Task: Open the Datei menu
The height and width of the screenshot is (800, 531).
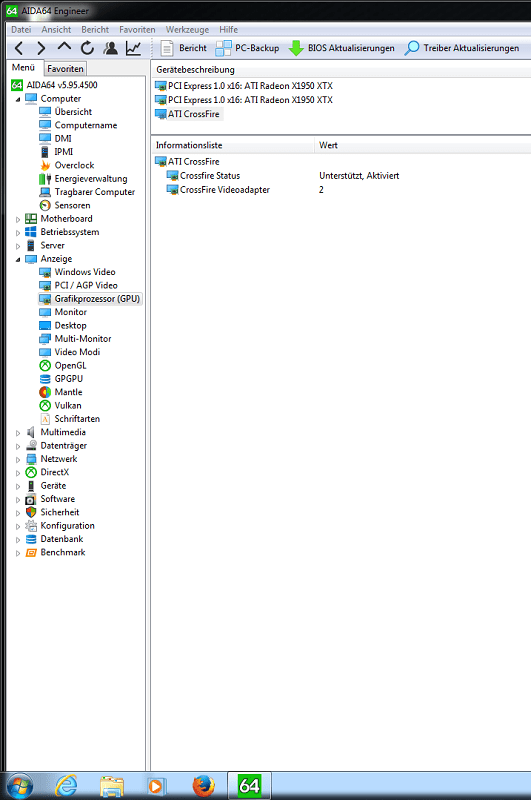Action: (21, 30)
